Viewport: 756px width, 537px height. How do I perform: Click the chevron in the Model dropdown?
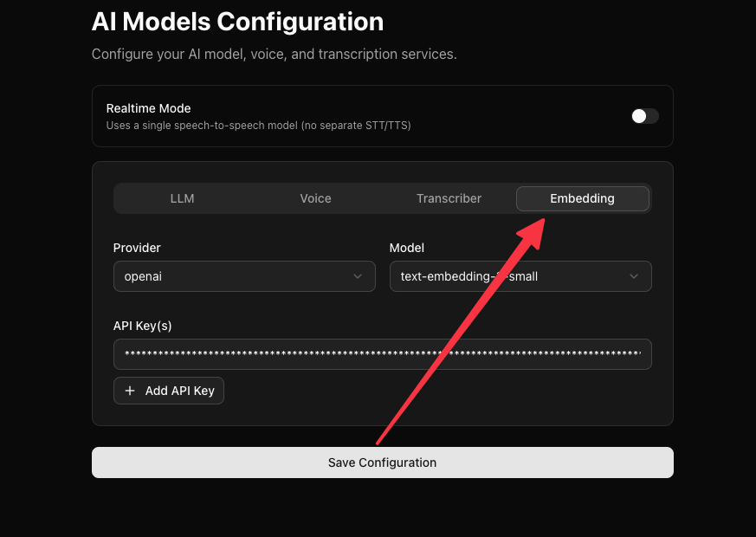634,276
